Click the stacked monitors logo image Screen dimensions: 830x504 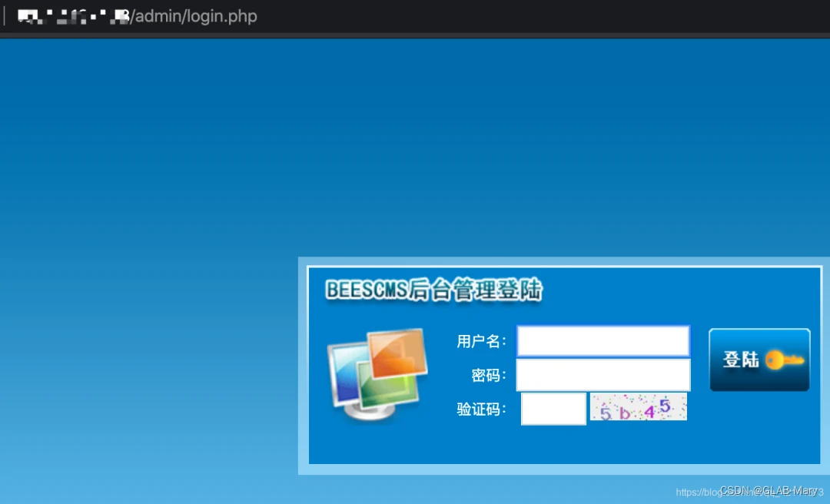pos(378,374)
